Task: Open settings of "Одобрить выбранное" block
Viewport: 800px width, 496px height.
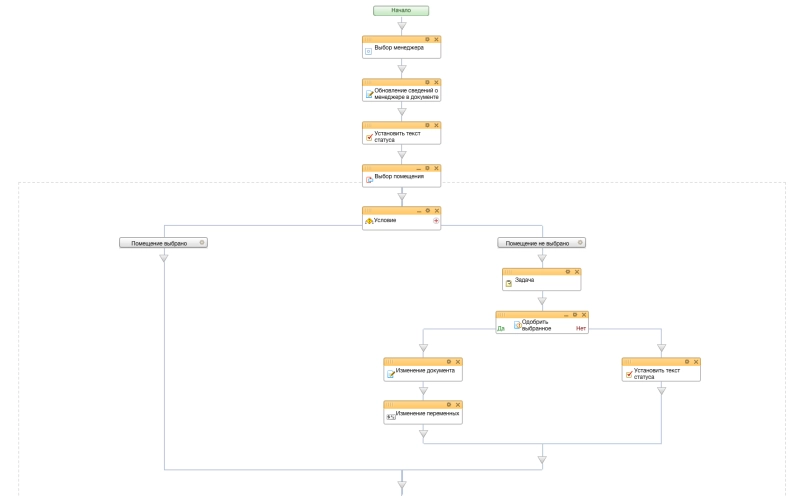Action: coord(574,315)
